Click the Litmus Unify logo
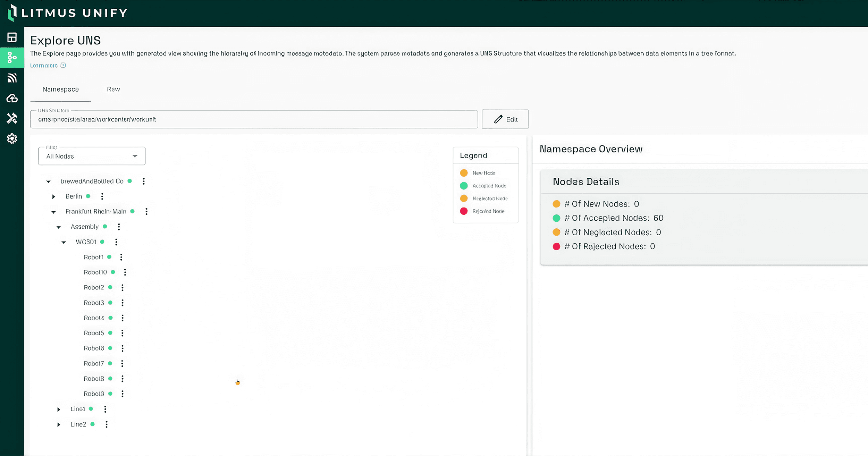868x456 pixels. 68,13
